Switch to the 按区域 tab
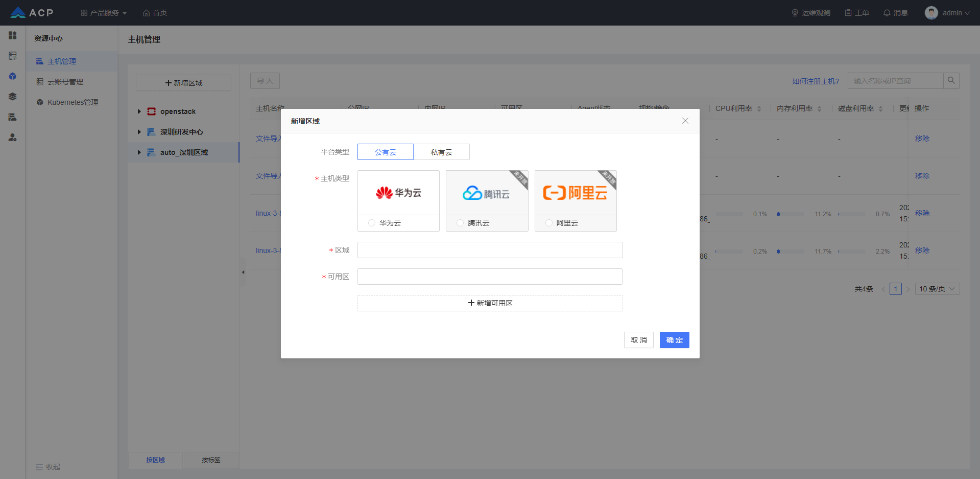This screenshot has width=980, height=479. coord(156,460)
